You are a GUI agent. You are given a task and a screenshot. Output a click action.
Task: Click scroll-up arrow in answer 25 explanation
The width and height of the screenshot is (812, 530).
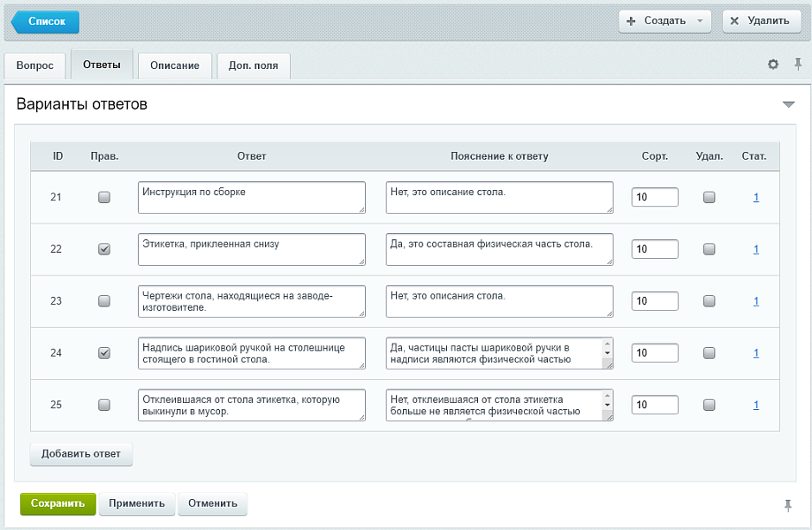607,396
